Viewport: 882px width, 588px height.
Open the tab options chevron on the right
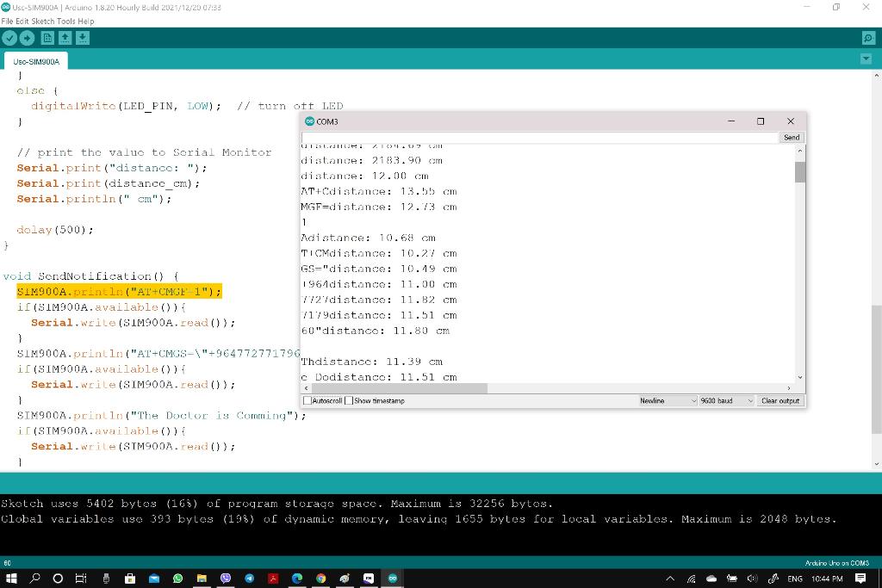[x=866, y=59]
